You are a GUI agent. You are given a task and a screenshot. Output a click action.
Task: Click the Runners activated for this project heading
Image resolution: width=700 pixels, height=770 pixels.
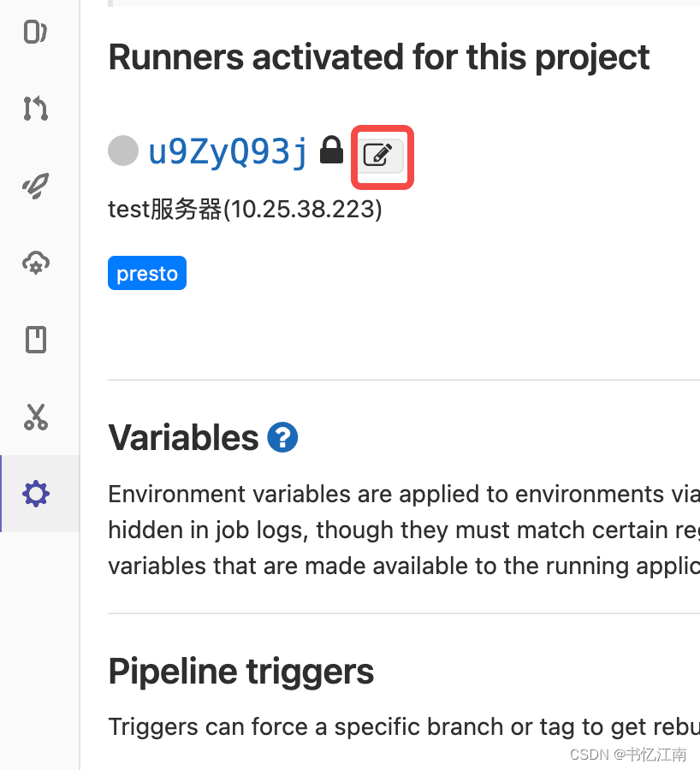tap(378, 57)
